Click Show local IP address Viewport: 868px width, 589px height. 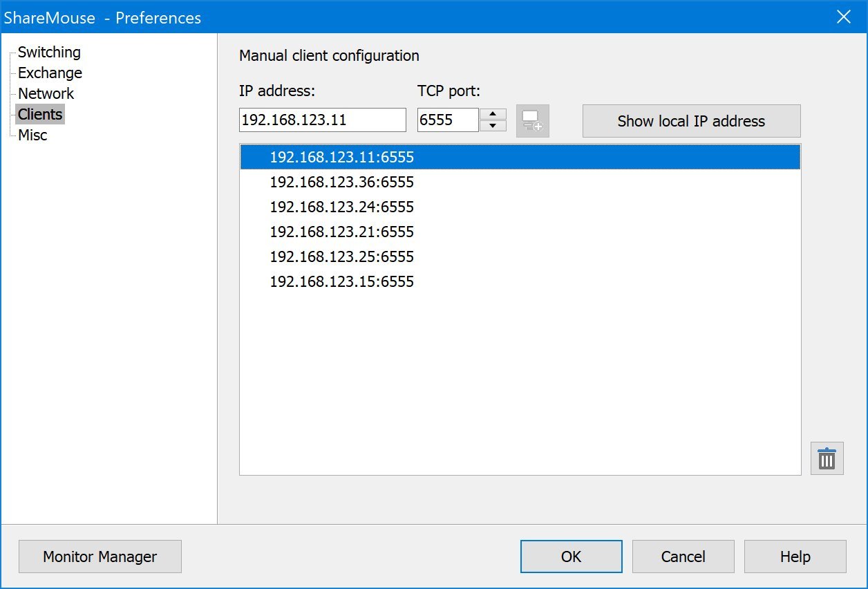tap(690, 120)
